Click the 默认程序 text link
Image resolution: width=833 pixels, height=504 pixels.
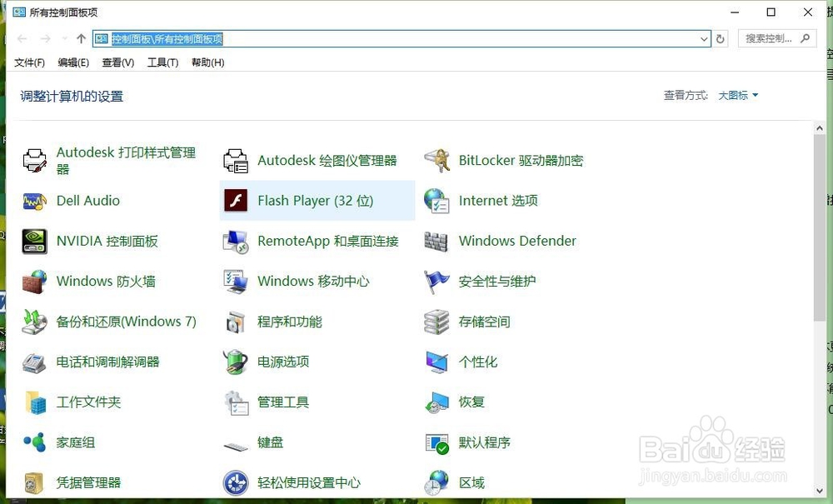tap(485, 442)
